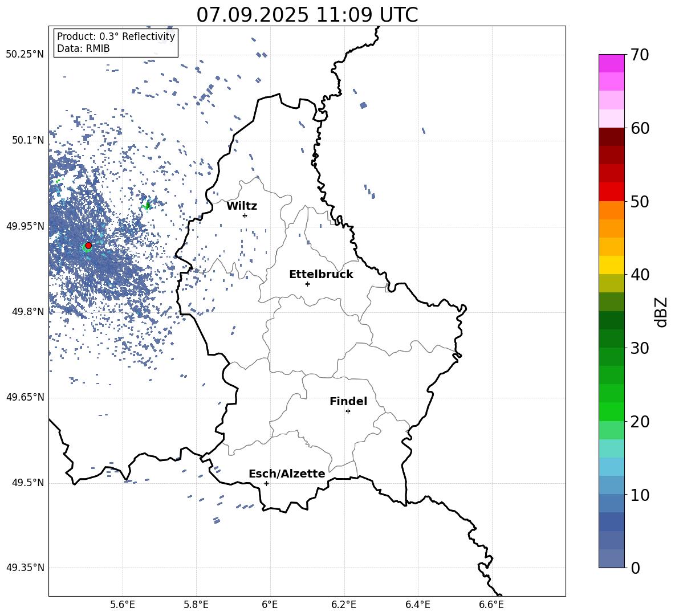Image resolution: width=675 pixels, height=616 pixels.
Task: Click the longitude label 5.8°E
Action: coord(196,605)
